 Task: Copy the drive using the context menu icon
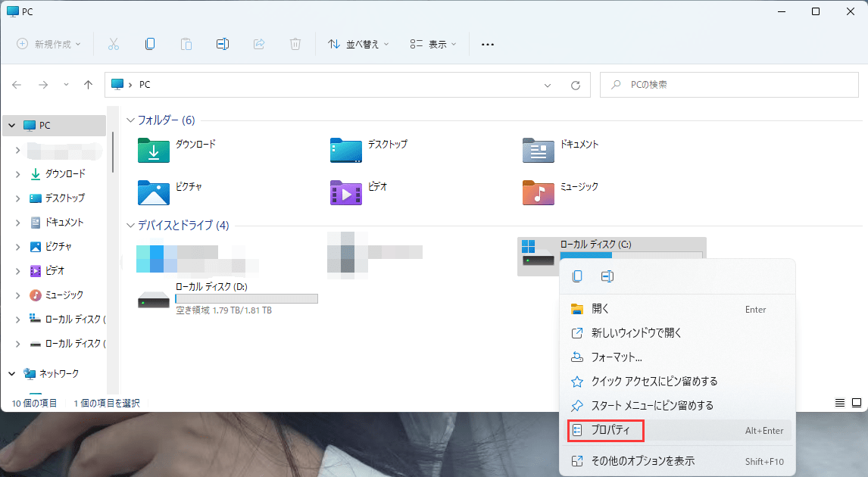click(576, 276)
